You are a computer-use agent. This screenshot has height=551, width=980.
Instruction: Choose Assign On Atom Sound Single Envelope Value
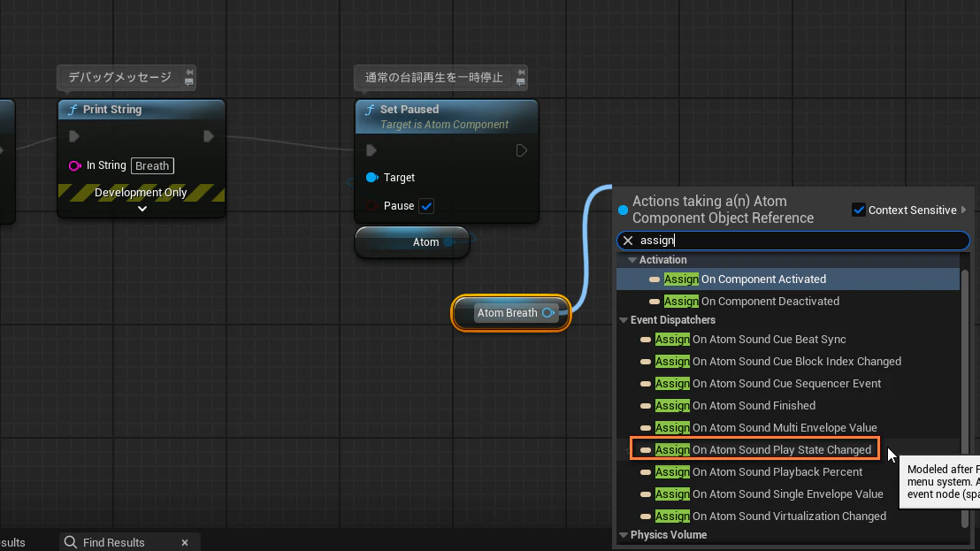(x=788, y=494)
